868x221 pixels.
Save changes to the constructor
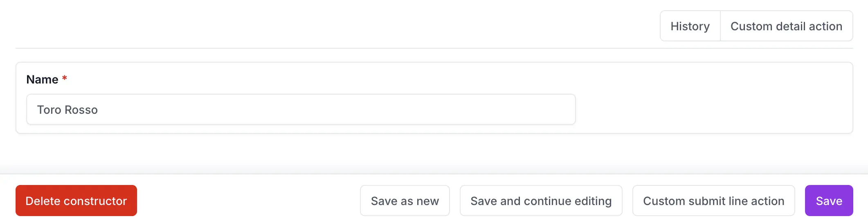click(x=829, y=201)
